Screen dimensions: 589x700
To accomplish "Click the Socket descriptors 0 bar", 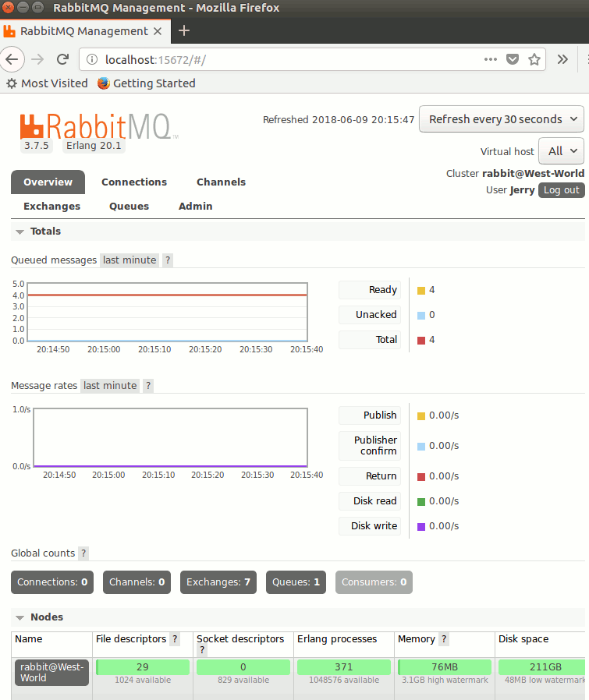I will (x=243, y=667).
